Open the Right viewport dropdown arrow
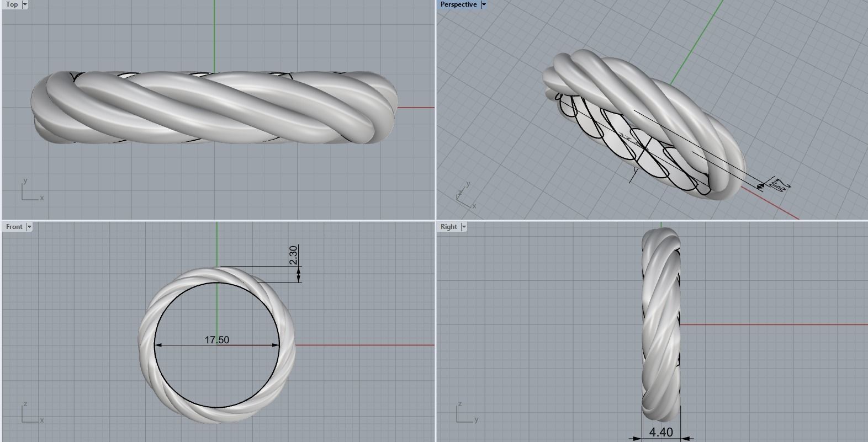 point(463,227)
